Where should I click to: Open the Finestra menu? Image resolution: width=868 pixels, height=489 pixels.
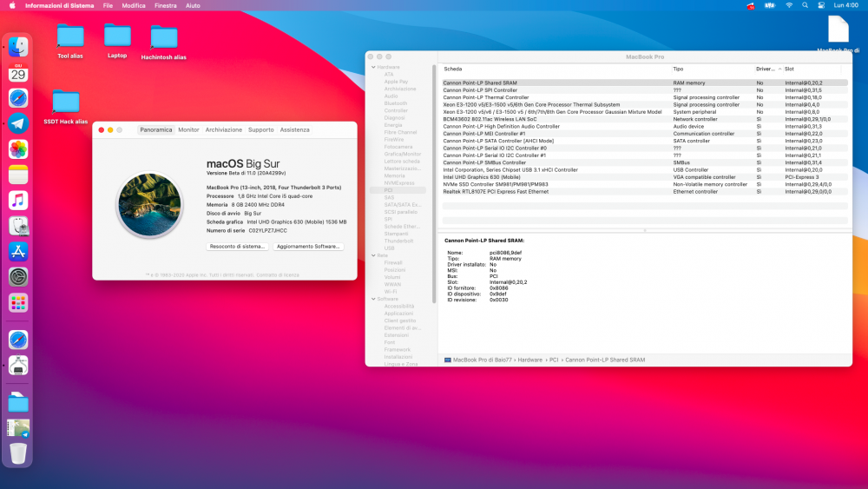(x=166, y=5)
